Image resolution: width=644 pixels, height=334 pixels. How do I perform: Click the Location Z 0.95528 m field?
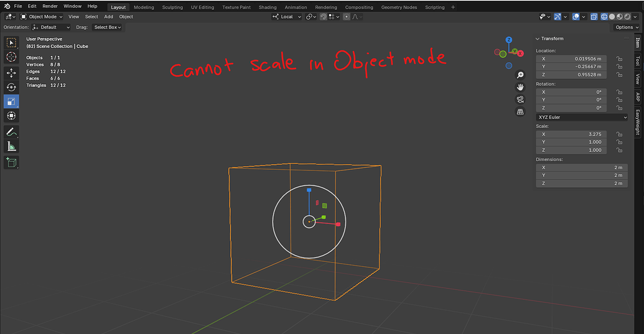571,75
